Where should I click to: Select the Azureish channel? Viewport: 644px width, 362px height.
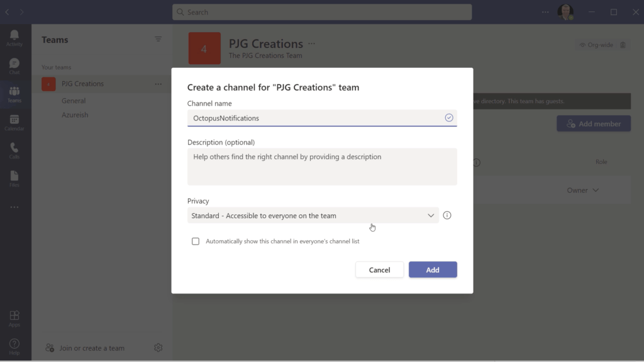(x=75, y=115)
